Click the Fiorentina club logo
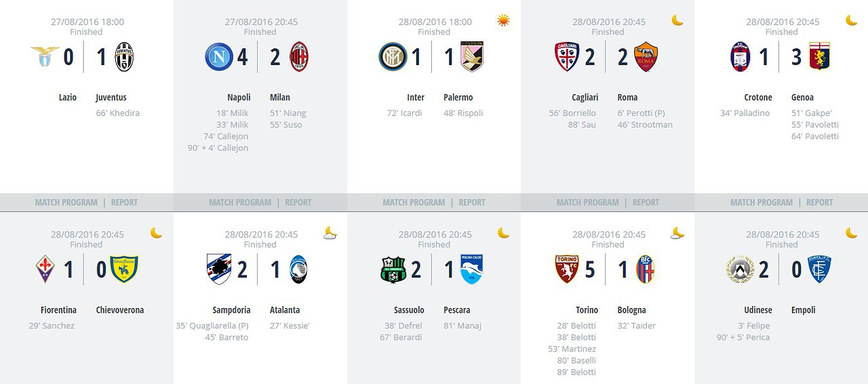The width and height of the screenshot is (868, 384). coord(45,269)
